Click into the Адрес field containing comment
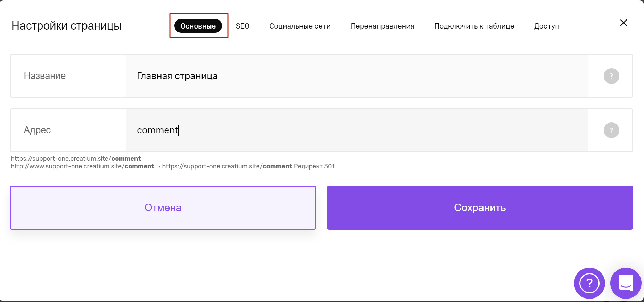Viewport: 644px width, 302px height. point(357,130)
